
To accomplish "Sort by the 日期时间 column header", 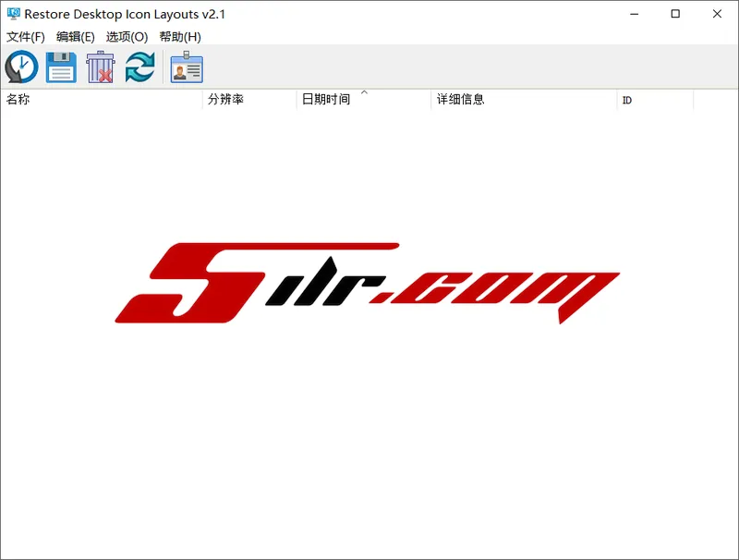I will 363,100.
